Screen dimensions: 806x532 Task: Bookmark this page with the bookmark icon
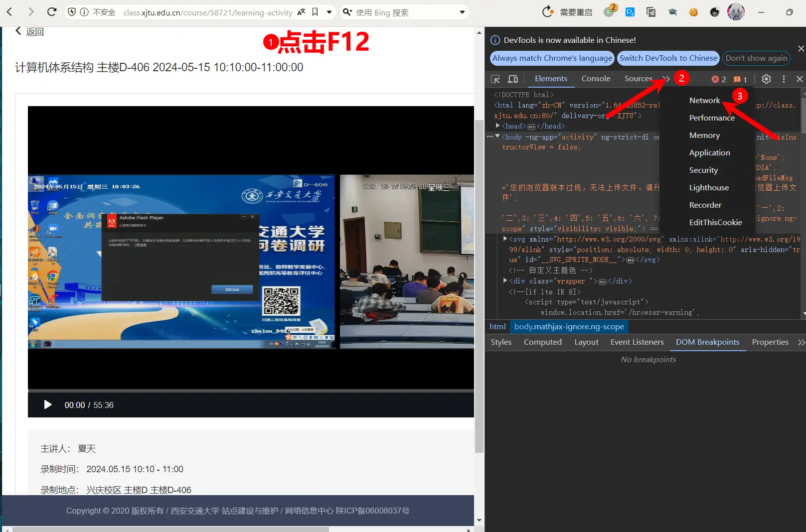point(315,12)
